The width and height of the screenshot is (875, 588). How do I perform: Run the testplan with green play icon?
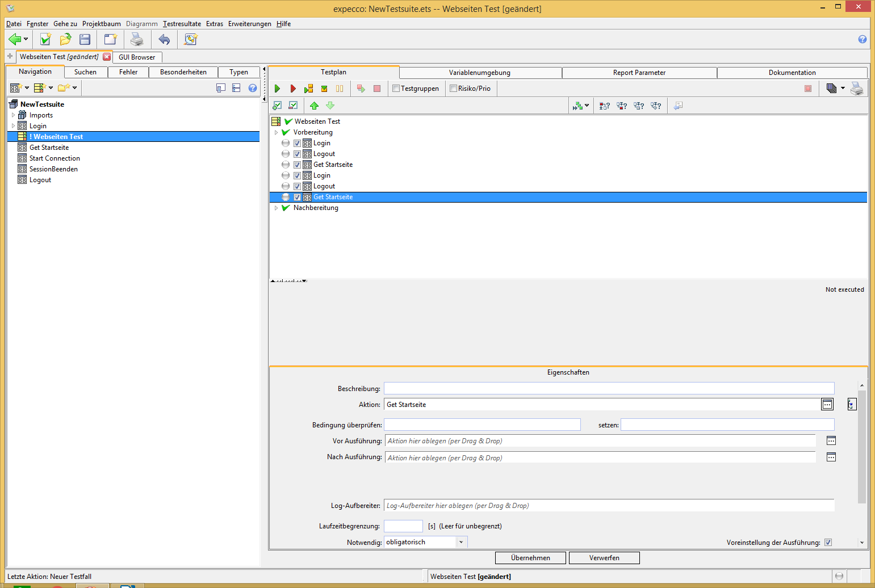tap(277, 89)
